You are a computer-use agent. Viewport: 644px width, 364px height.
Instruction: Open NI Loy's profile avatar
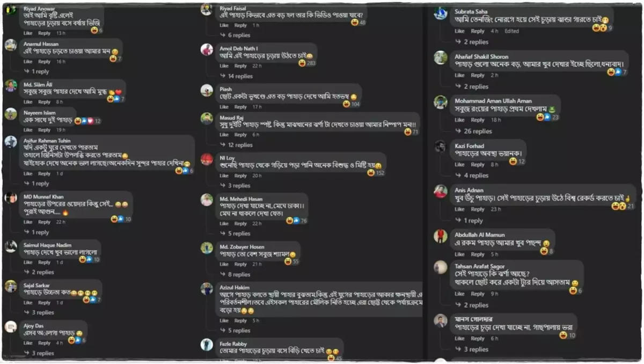[x=207, y=159]
